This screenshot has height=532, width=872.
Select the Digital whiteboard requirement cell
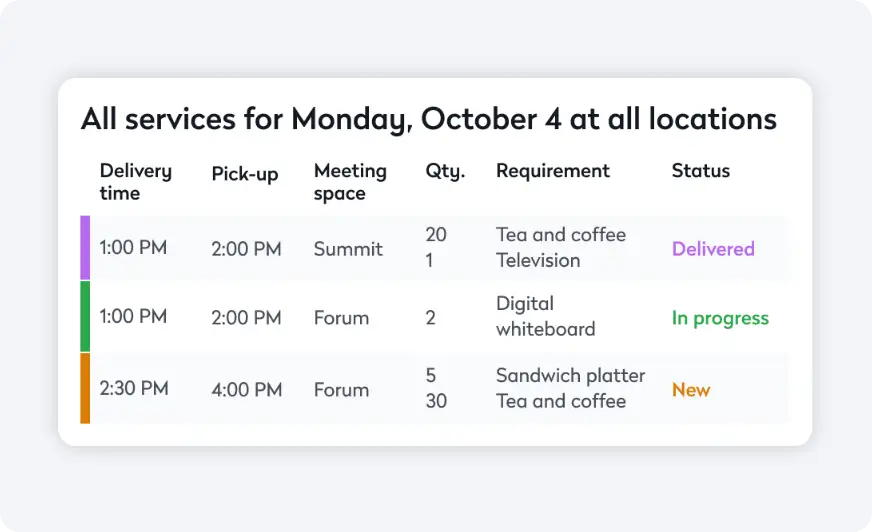point(546,316)
